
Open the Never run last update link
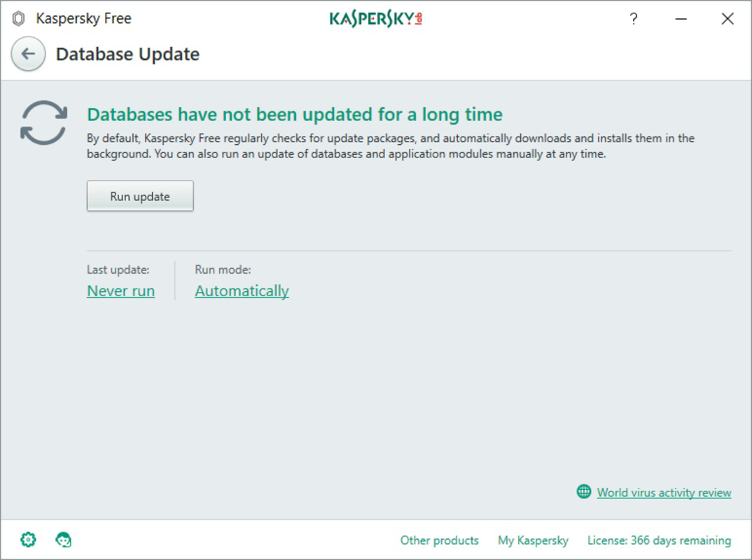pyautogui.click(x=121, y=290)
